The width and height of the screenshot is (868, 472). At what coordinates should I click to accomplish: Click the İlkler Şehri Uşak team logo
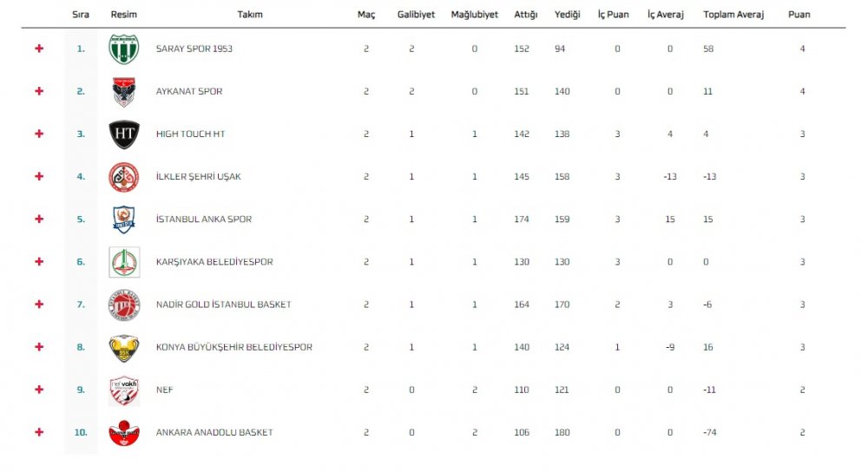(x=124, y=176)
